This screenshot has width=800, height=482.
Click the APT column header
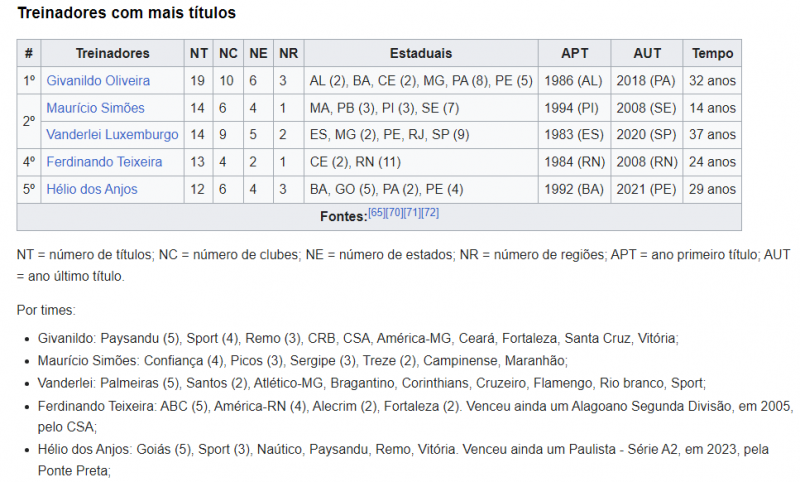pyautogui.click(x=575, y=53)
